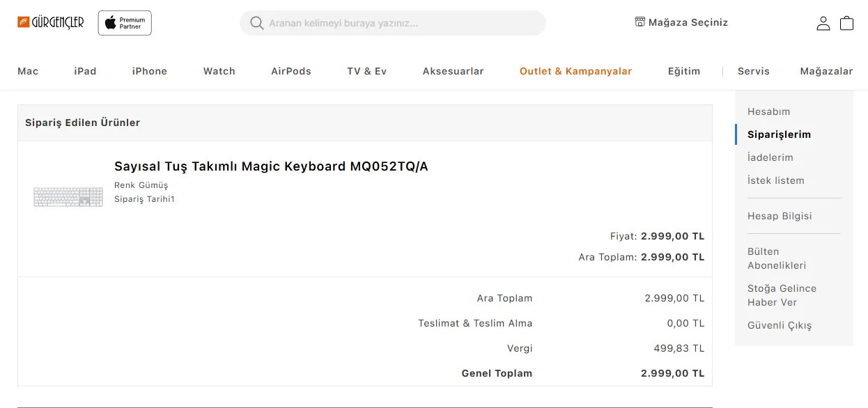868x408 pixels.
Task: Open the iPhone menu
Action: click(150, 71)
